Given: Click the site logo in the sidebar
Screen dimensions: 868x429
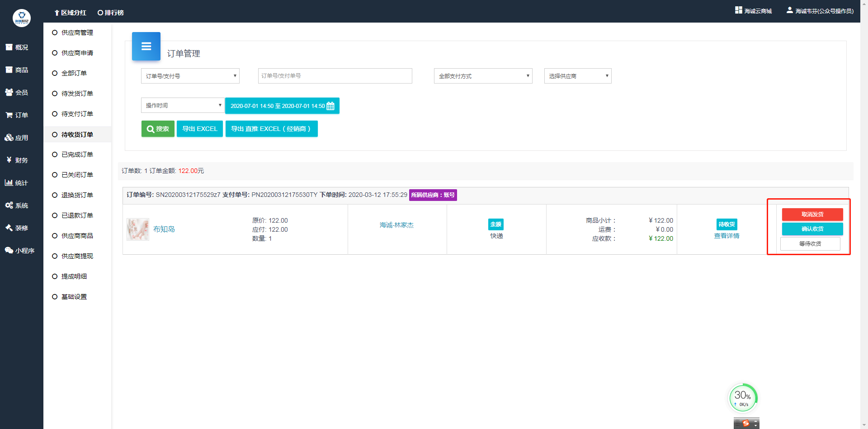Looking at the screenshot, I should tap(22, 18).
